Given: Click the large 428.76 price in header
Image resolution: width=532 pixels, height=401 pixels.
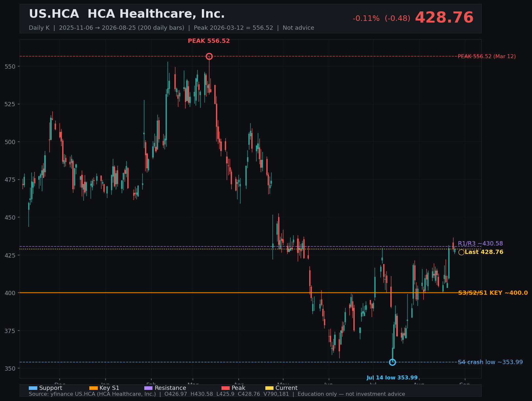Looking at the screenshot, I should [x=444, y=18].
